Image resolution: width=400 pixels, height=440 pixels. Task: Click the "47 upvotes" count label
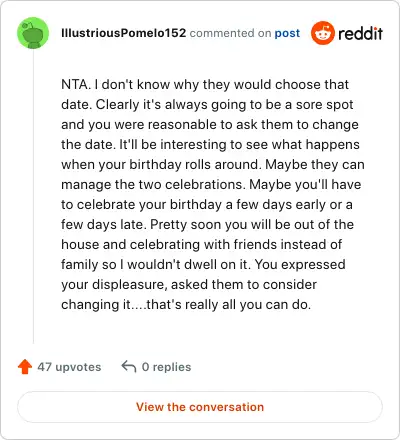tap(69, 367)
